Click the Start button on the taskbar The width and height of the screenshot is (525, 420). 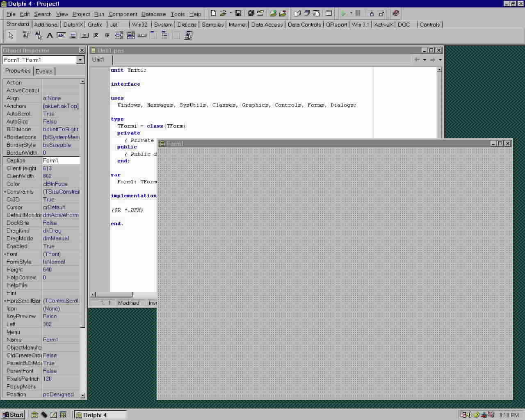point(14,415)
